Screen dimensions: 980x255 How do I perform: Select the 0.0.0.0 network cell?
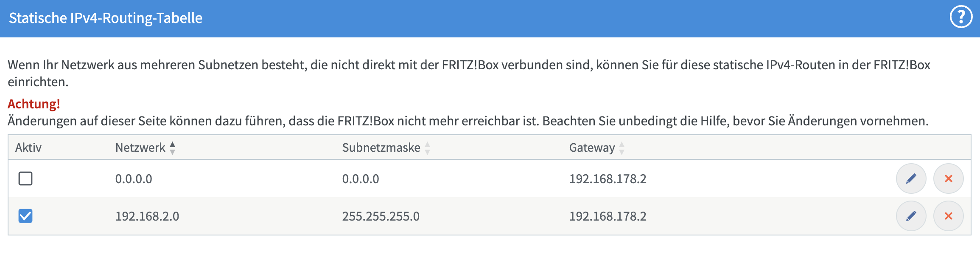pyautogui.click(x=134, y=179)
